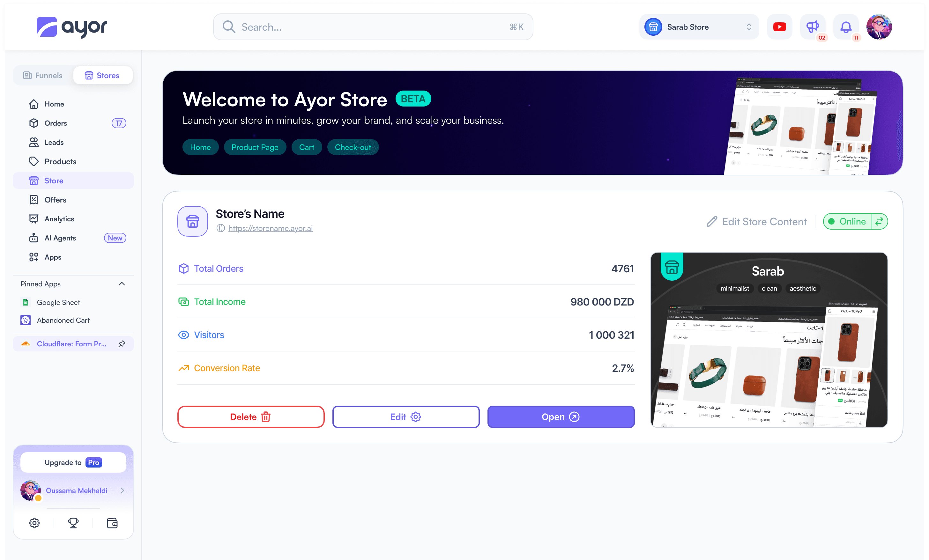
Task: Toggle the store Online status switch
Action: click(879, 222)
